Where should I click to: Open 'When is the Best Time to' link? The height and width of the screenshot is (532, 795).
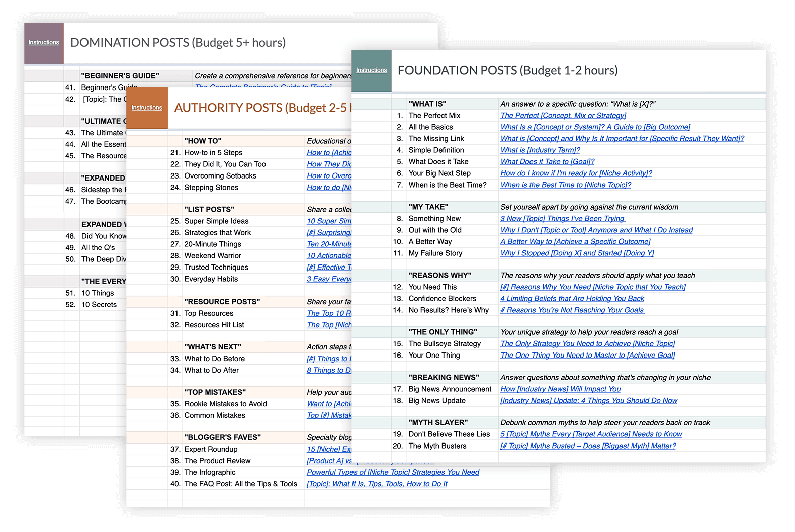566,185
